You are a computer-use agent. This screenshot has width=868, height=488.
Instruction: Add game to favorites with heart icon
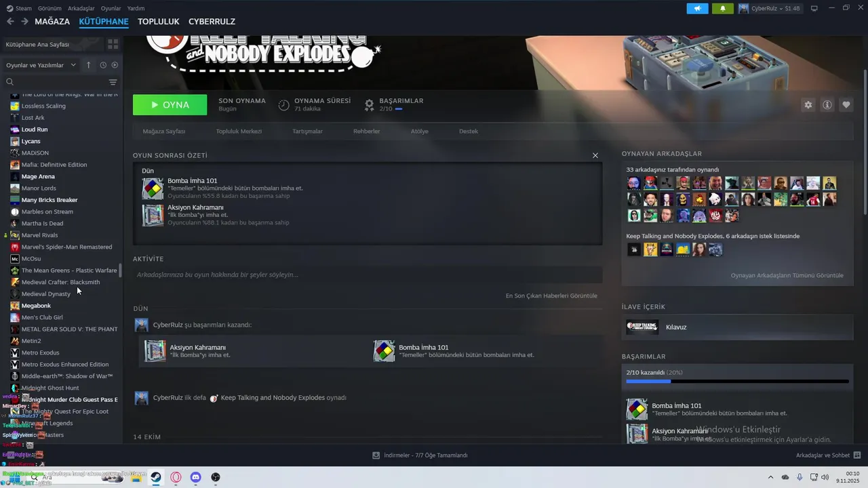pos(846,105)
